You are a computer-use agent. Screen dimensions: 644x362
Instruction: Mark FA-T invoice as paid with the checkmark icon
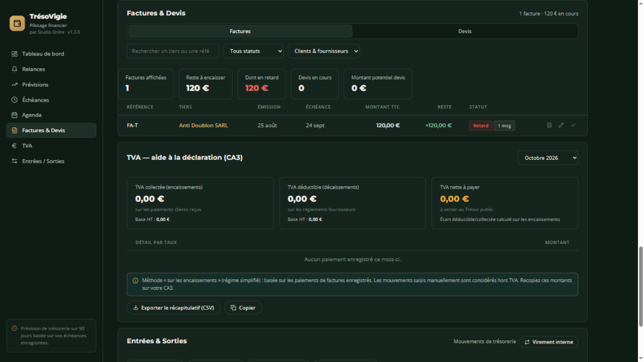(x=573, y=125)
